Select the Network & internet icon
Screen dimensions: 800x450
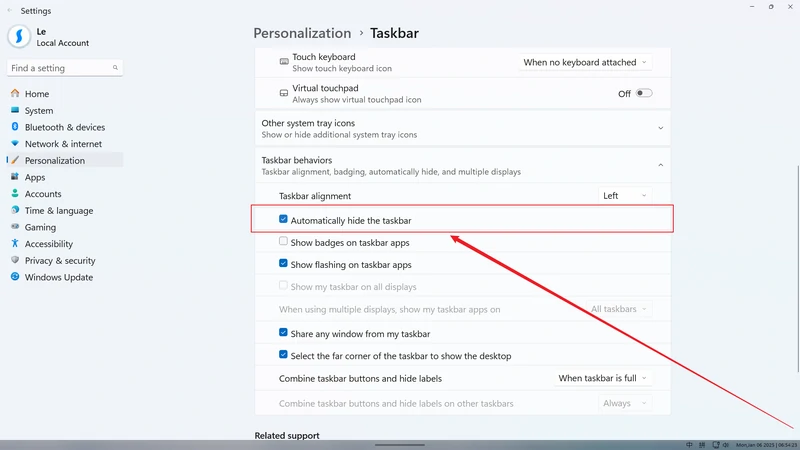(x=14, y=144)
